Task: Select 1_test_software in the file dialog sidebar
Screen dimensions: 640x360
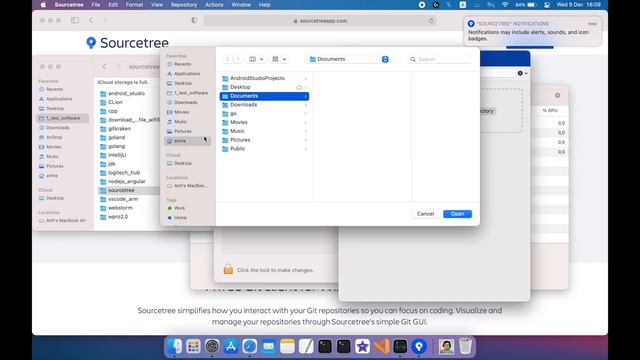Action: coord(187,93)
